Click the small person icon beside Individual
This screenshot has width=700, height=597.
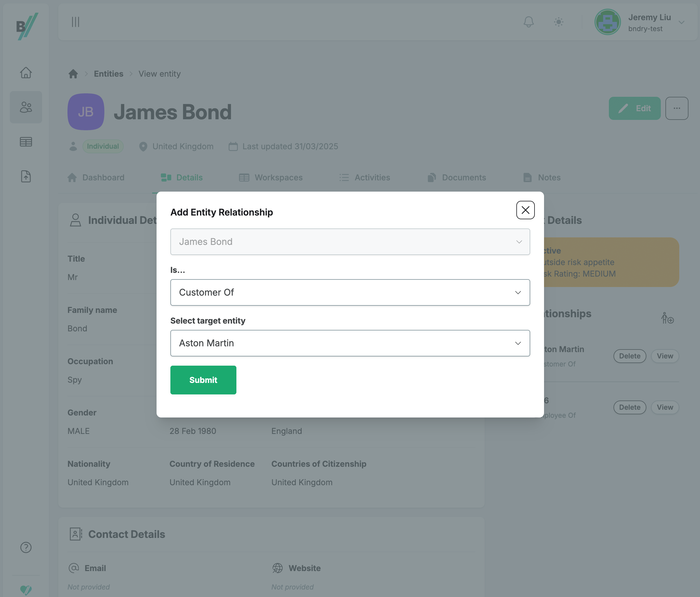click(x=73, y=146)
